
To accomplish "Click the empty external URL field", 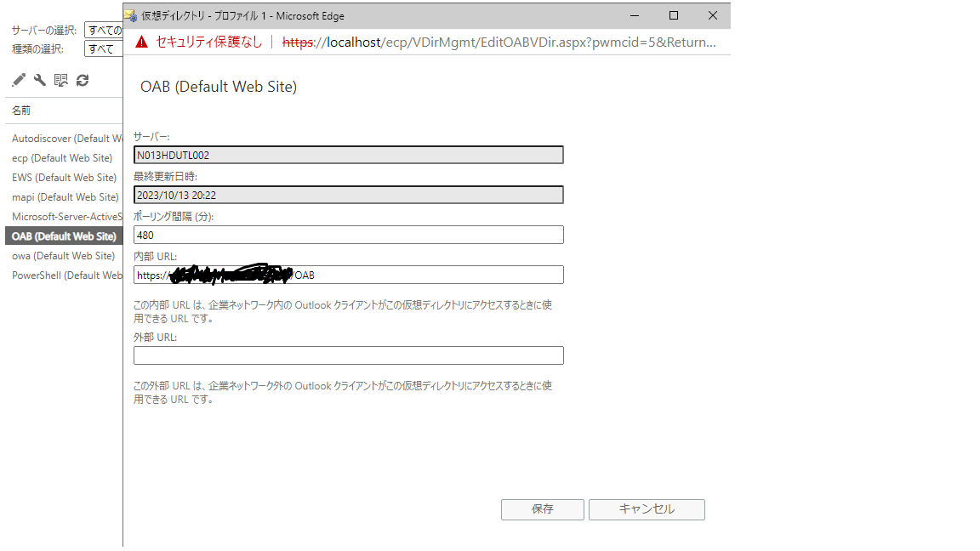I will pos(348,355).
